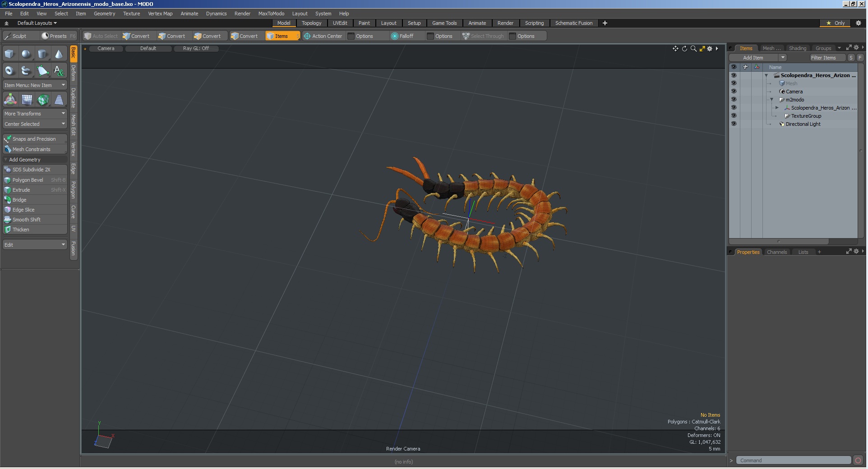Toggle Ray GL: Off viewport option

(x=196, y=48)
